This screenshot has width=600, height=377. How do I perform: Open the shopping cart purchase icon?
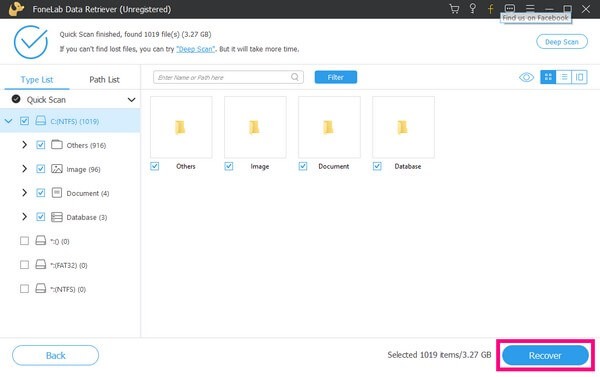tap(454, 9)
